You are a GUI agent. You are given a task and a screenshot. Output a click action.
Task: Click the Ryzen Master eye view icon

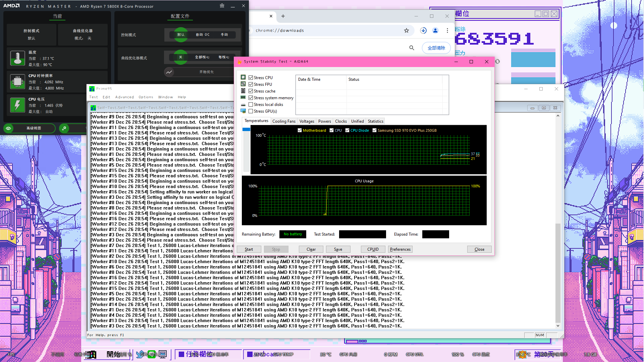tap(9, 128)
